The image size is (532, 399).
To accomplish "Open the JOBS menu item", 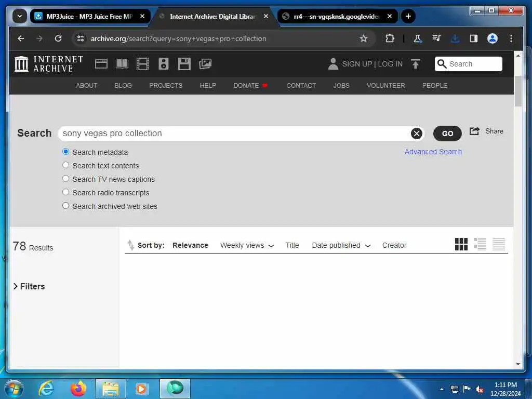I will click(x=341, y=86).
